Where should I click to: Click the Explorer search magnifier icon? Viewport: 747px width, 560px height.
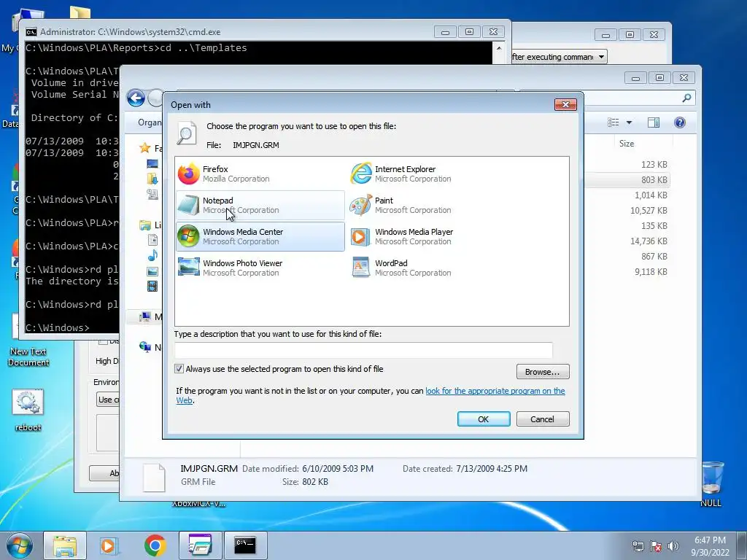(x=686, y=98)
